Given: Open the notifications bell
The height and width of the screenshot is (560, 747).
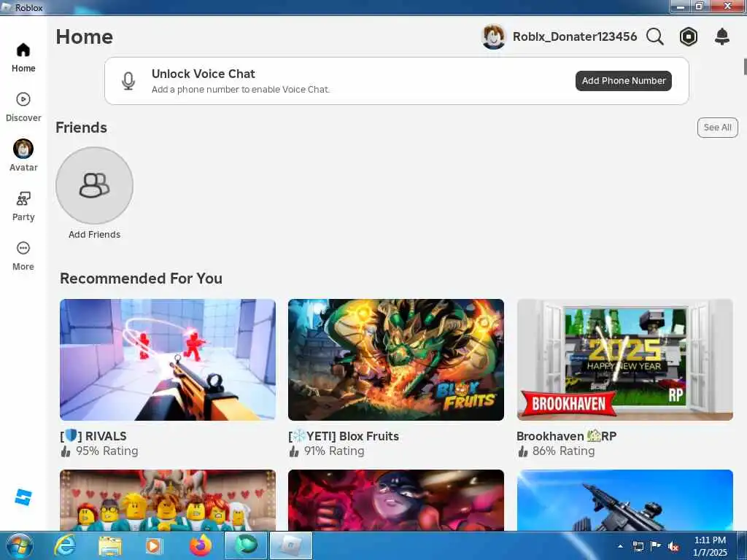Looking at the screenshot, I should pos(722,36).
